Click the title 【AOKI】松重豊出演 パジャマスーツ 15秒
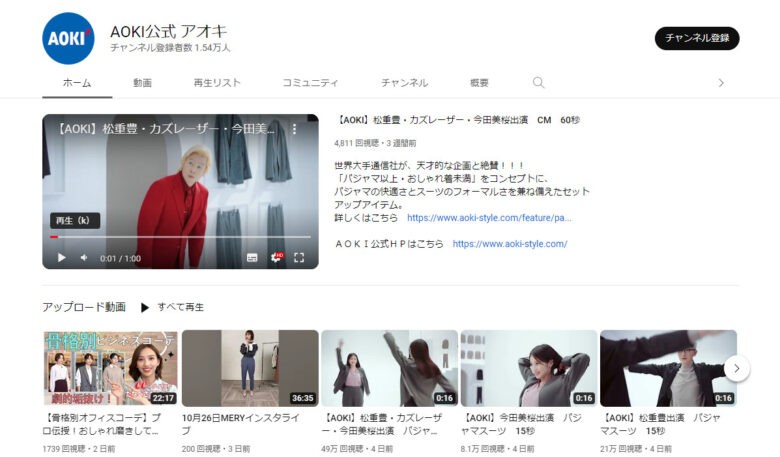Viewport: 780px width, 457px height. coord(660,424)
